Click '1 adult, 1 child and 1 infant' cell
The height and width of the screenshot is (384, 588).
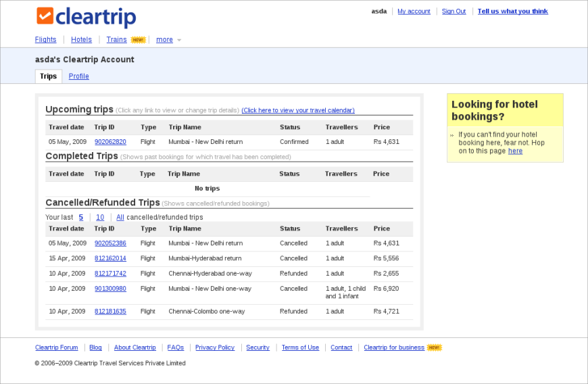tap(345, 292)
